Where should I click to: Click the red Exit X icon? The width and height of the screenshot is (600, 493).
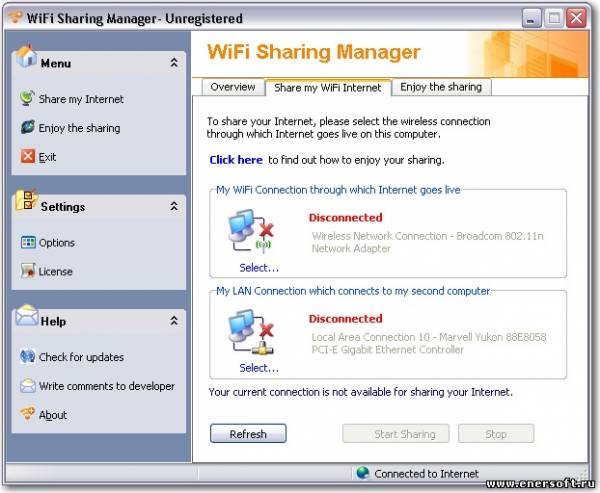tap(28, 156)
